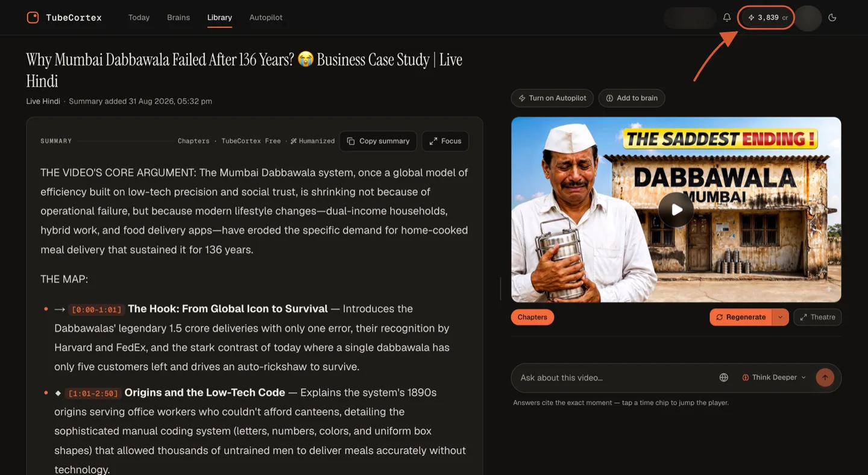Open the user avatar menu
868x475 pixels.
point(808,17)
